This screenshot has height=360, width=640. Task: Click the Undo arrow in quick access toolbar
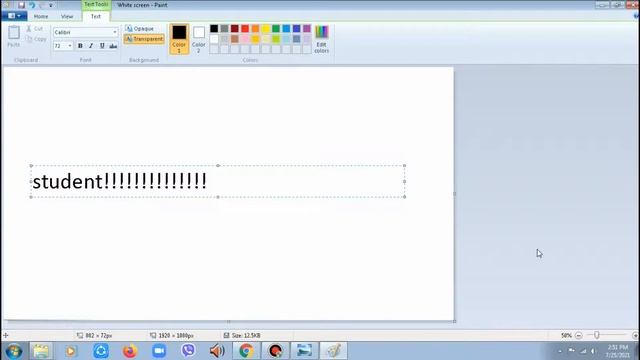pyautogui.click(x=32, y=5)
